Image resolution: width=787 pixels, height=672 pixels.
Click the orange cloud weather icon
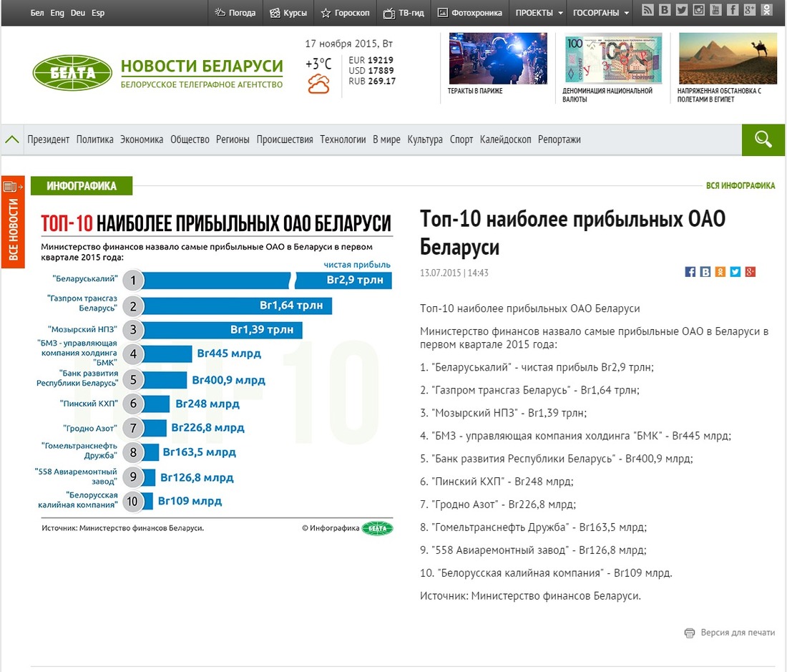pyautogui.click(x=318, y=84)
